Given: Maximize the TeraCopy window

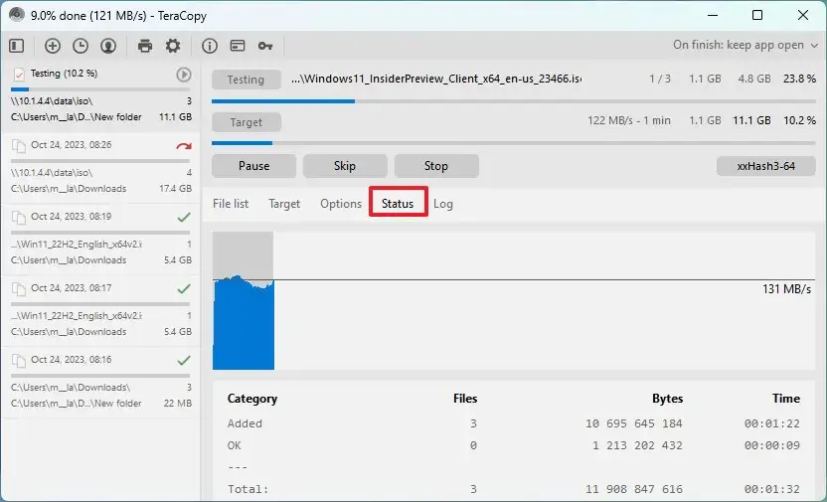Looking at the screenshot, I should coord(757,15).
